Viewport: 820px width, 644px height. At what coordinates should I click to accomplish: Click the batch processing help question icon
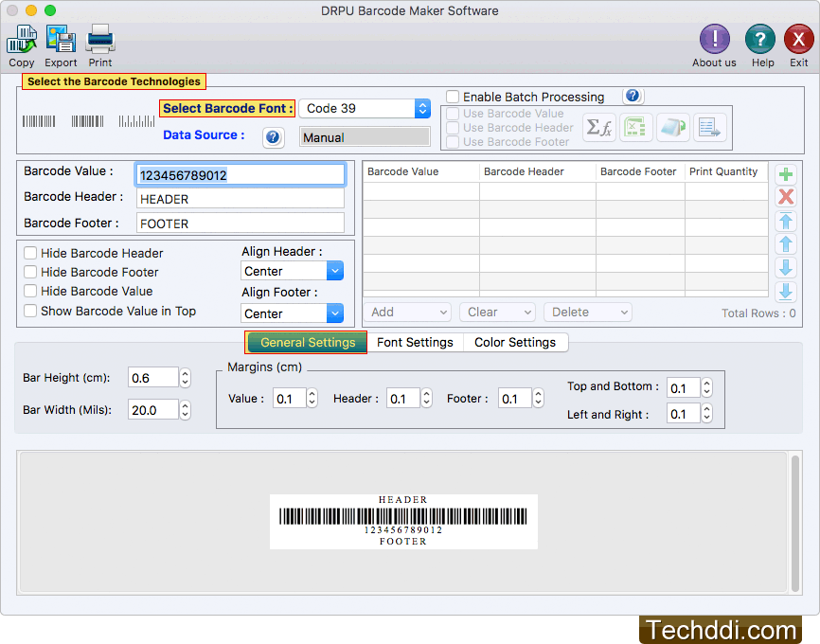[x=633, y=96]
